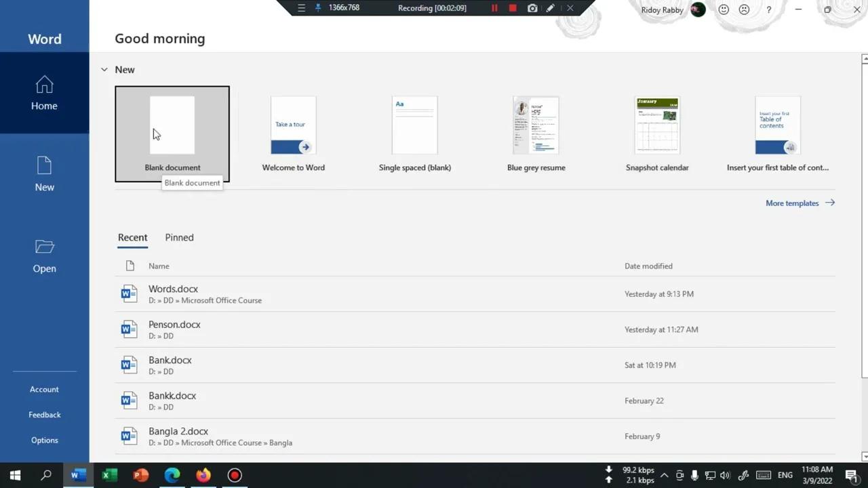Select the recorder pen annotation tool

[x=551, y=8]
